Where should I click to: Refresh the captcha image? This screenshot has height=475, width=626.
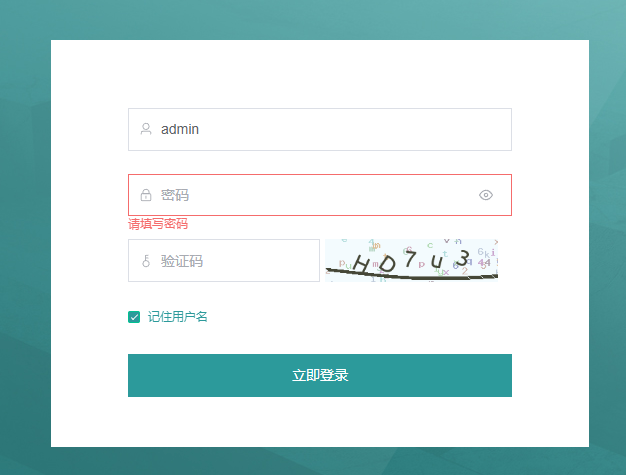pyautogui.click(x=412, y=261)
